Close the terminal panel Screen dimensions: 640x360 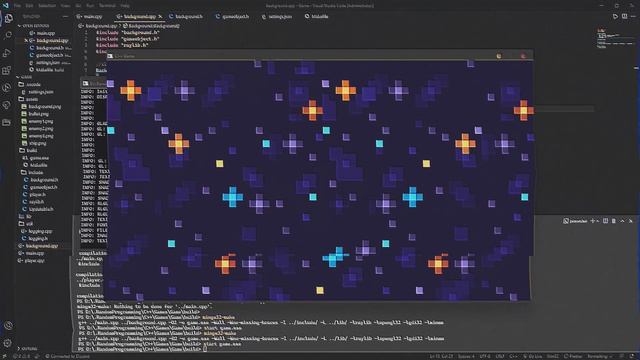(631, 221)
